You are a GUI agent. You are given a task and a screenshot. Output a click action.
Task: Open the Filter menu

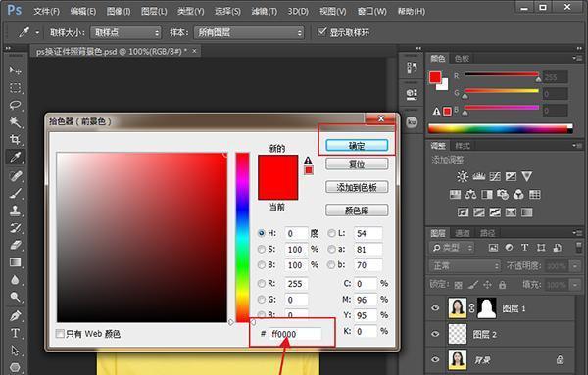(x=264, y=11)
